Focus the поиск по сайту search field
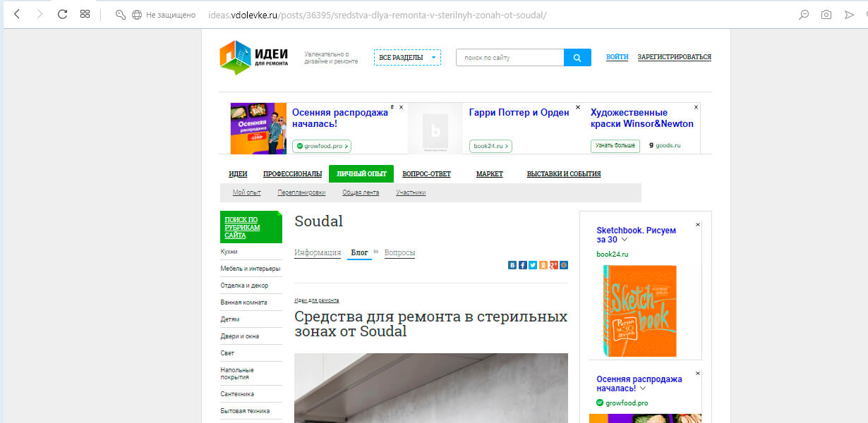868x423 pixels. [510, 58]
